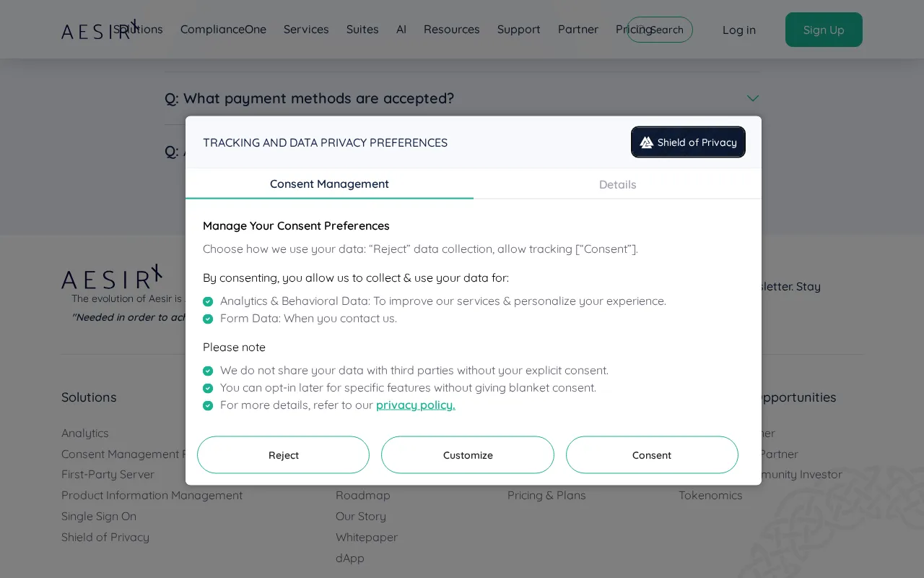Viewport: 924px width, 578px height.
Task: Open the Analytics footer link
Action: tap(85, 433)
